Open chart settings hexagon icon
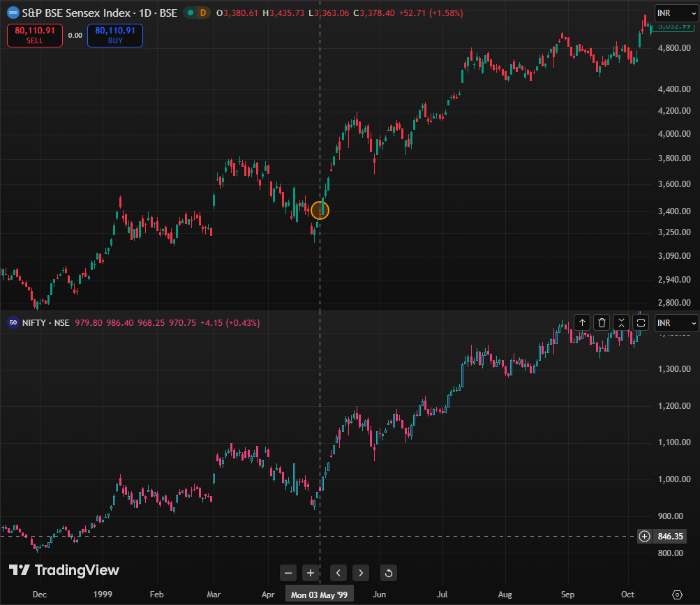700x605 pixels. pos(676,594)
